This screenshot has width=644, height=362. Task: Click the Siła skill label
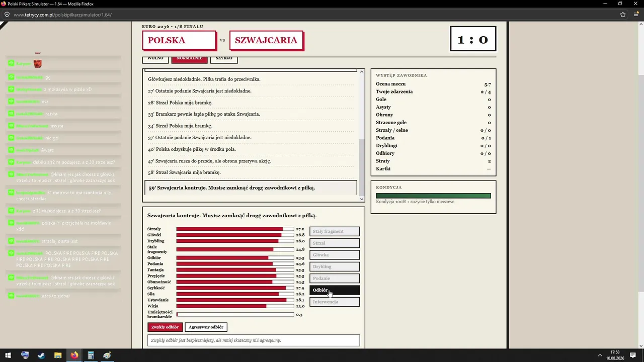pyautogui.click(x=152, y=294)
